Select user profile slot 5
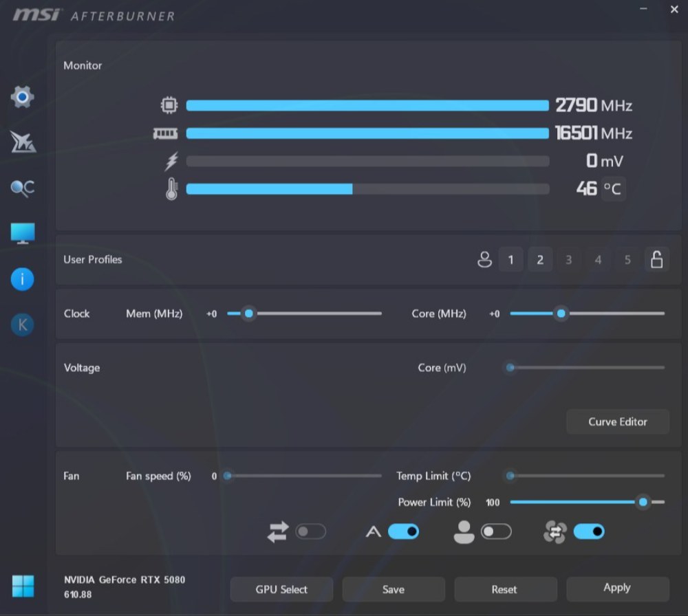This screenshot has width=688, height=616. pos(628,260)
